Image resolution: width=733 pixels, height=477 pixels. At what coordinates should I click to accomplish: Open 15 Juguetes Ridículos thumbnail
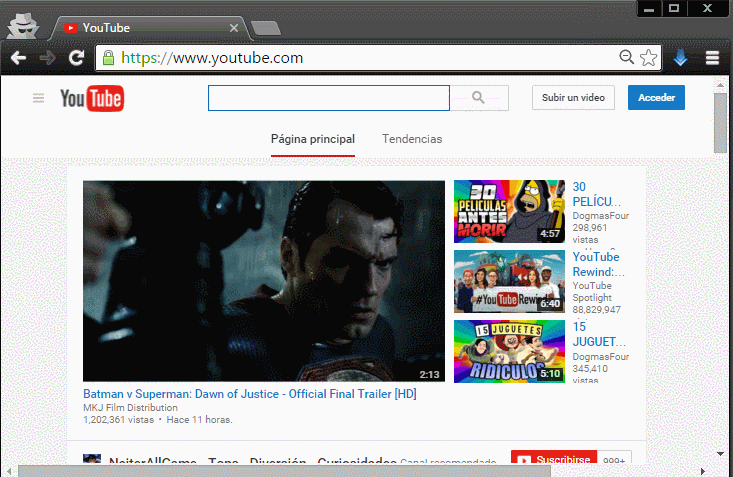pos(509,351)
